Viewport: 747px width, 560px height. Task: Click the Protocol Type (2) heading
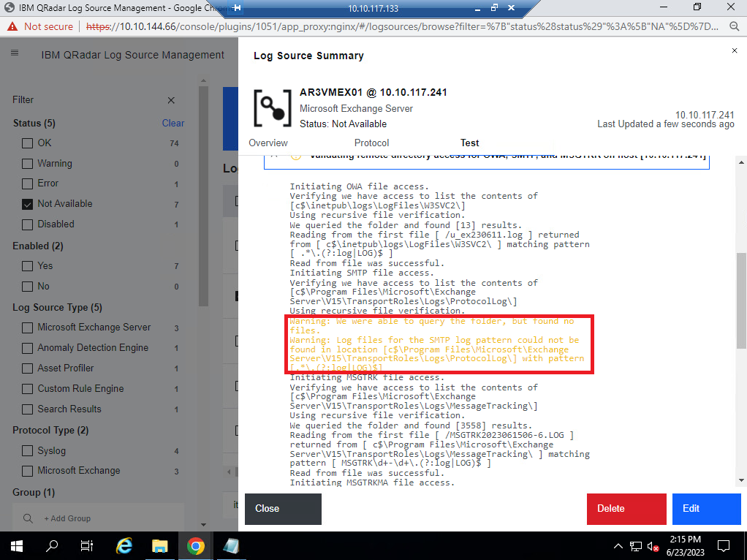click(x=50, y=431)
